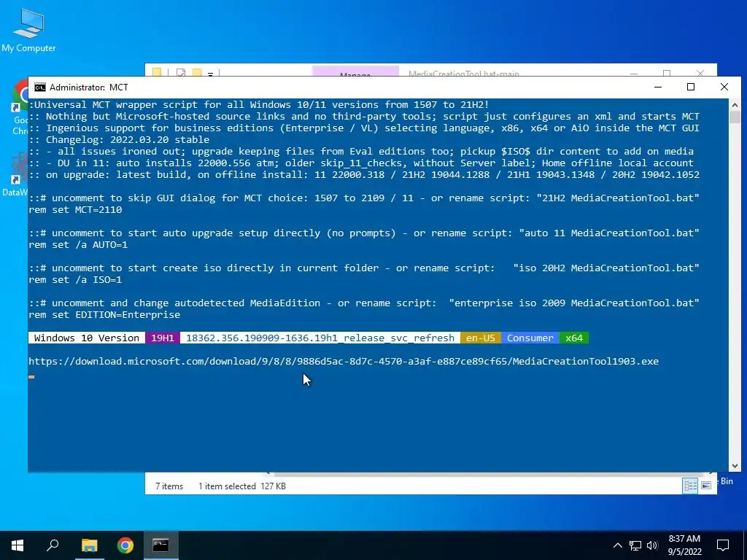This screenshot has width=747, height=560.
Task: Click '1 item selected 127 KB' status text
Action: click(242, 486)
